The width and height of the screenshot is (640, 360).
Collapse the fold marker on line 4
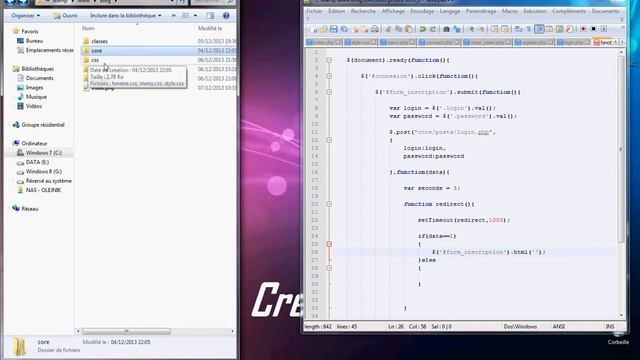[x=329, y=76]
